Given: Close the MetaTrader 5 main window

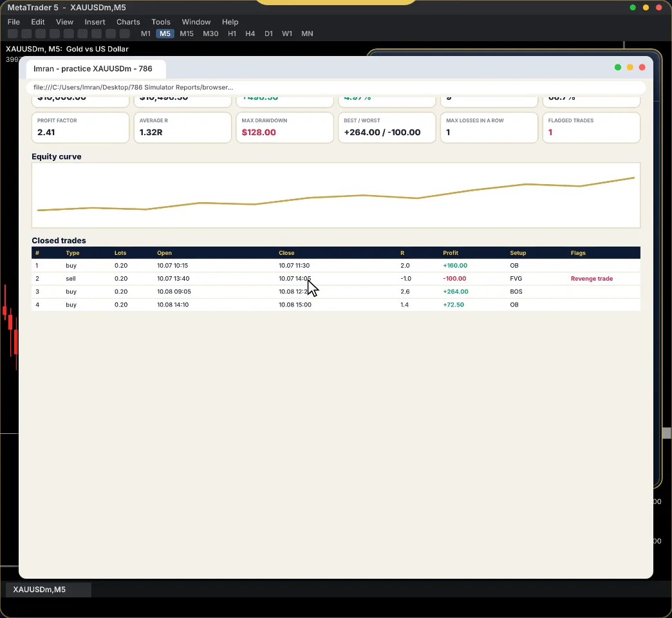Looking at the screenshot, I should tap(658, 7).
